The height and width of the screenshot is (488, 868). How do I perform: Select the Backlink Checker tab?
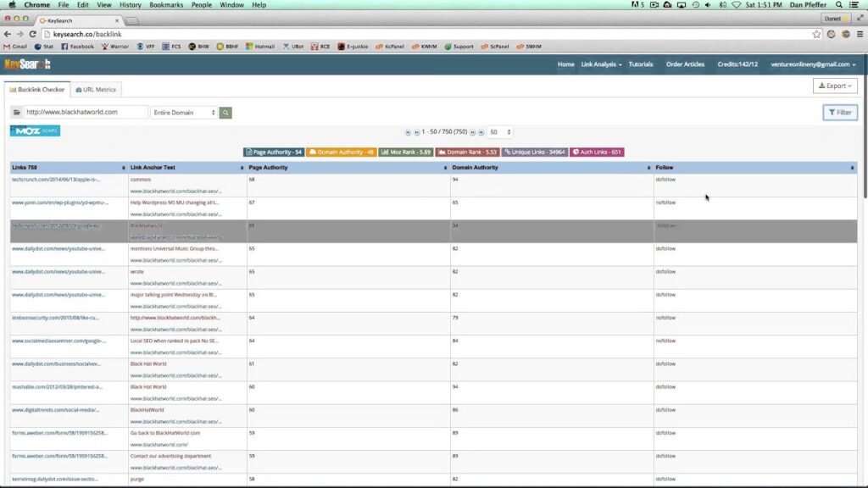pos(37,90)
